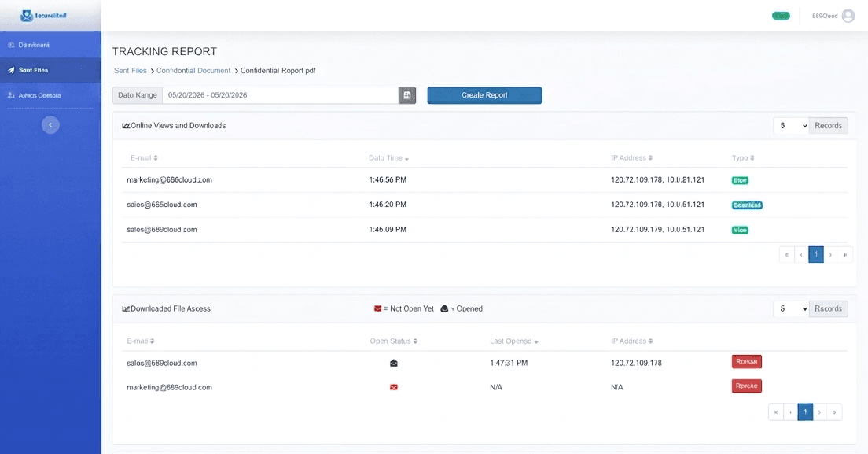The width and height of the screenshot is (868, 454).
Task: Sort Online Views table by IP Address
Action: tap(631, 158)
